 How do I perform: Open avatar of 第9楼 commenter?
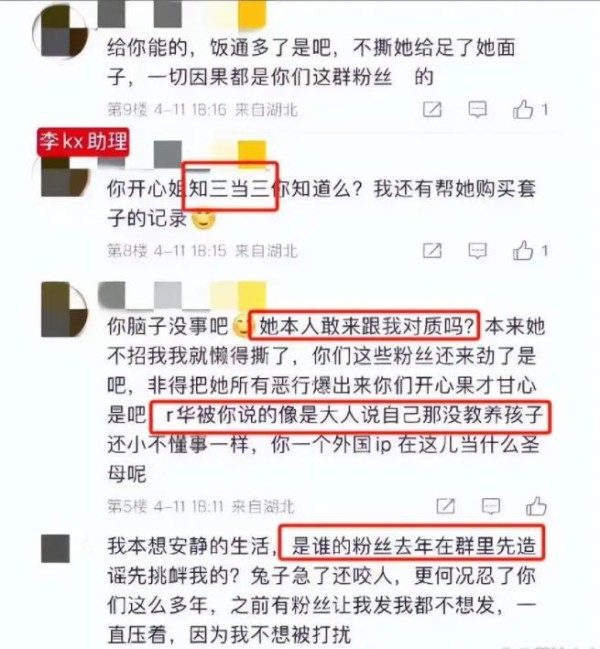click(61, 31)
